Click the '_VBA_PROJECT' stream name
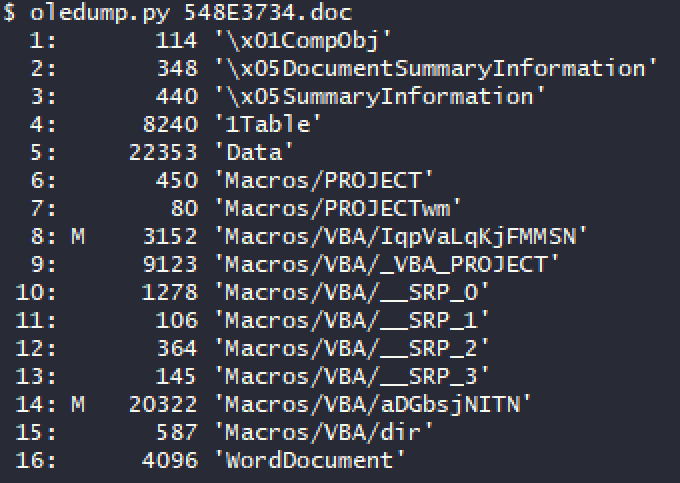 point(387,264)
